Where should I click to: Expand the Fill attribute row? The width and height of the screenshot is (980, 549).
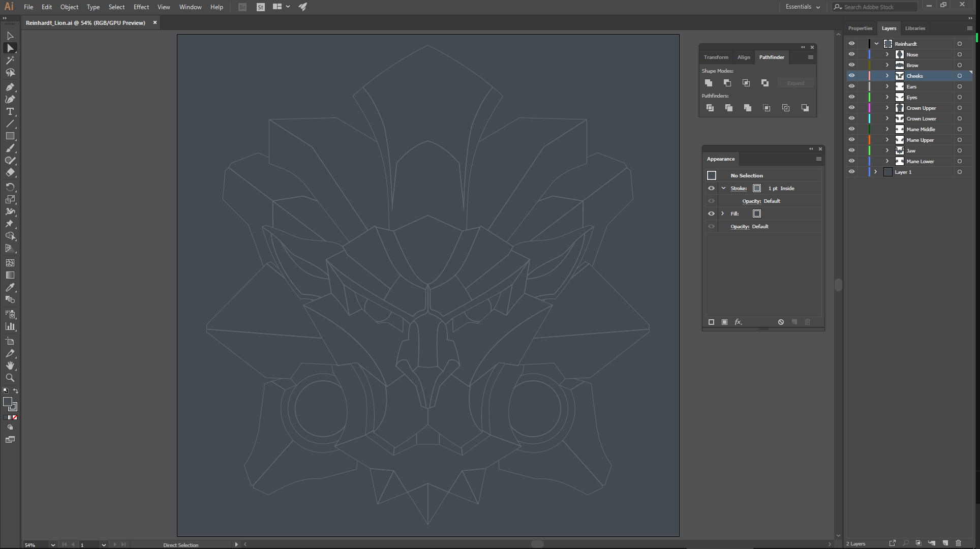tap(723, 213)
